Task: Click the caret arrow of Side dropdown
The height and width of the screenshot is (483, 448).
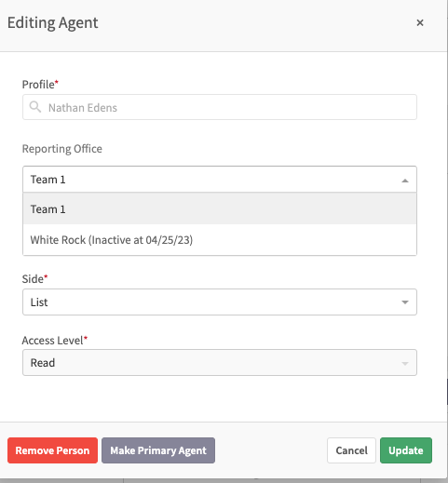Action: pos(405,302)
